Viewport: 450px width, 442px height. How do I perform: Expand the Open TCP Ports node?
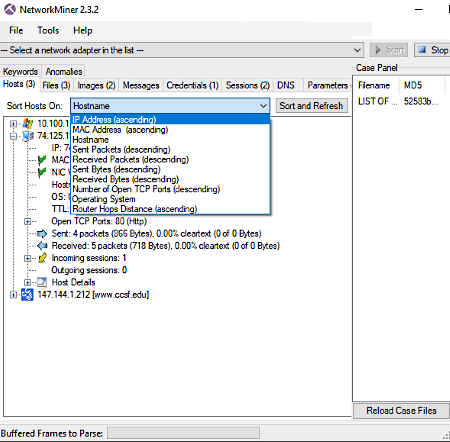pyautogui.click(x=27, y=221)
